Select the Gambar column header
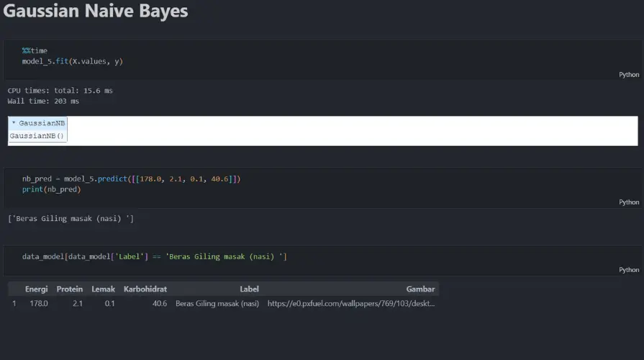This screenshot has width=644, height=360. [420, 289]
